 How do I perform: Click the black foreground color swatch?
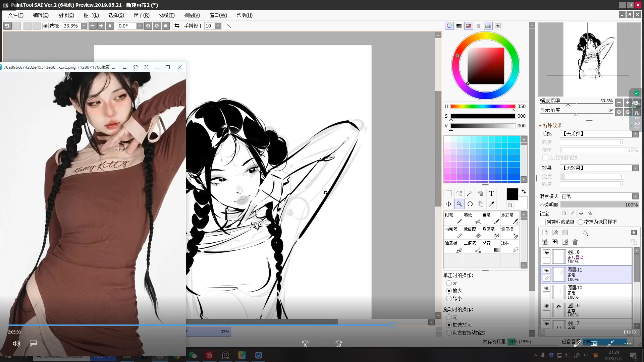click(x=512, y=194)
